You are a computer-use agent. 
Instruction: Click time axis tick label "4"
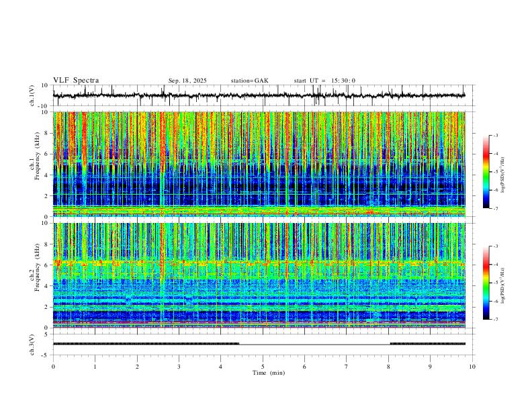[x=220, y=367]
